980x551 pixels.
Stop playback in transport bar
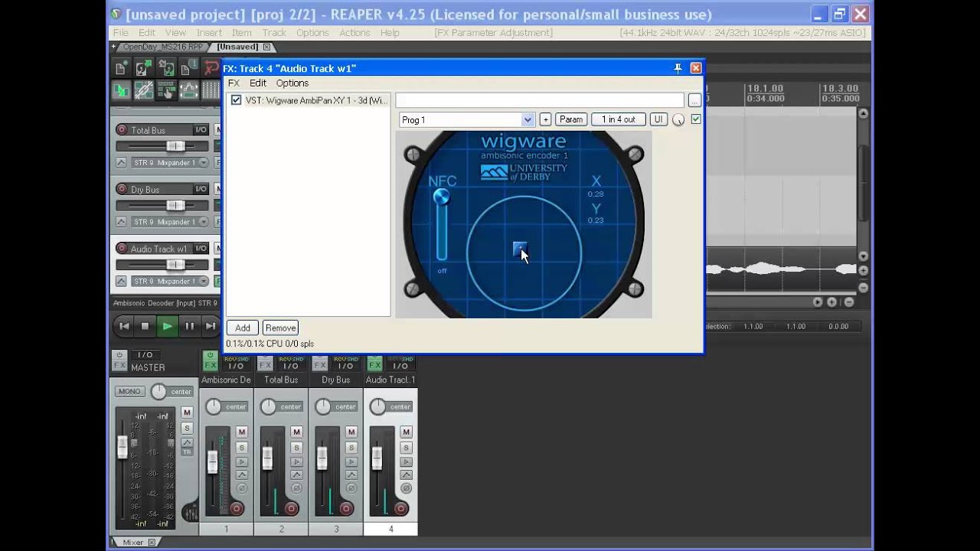(x=145, y=326)
